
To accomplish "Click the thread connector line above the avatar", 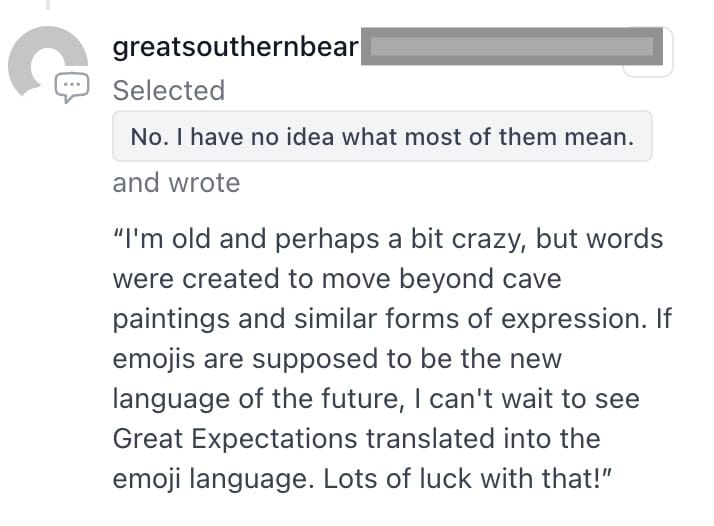I will tap(48, 5).
